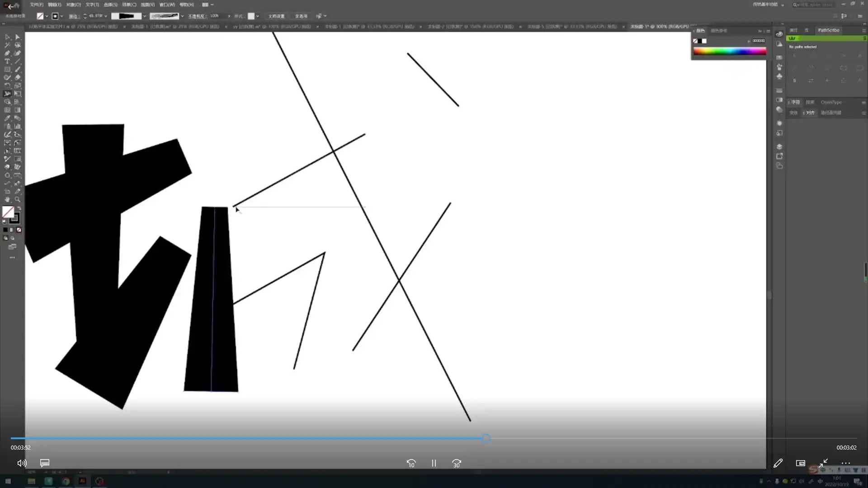Mute the video volume
This screenshot has width=868, height=488.
tap(22, 463)
